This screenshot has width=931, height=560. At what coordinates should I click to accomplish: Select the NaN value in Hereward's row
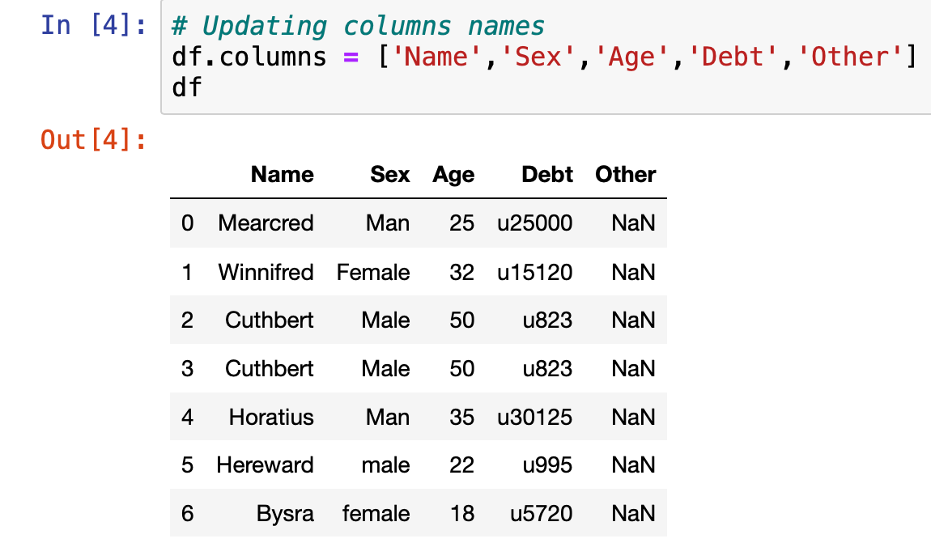tap(632, 465)
